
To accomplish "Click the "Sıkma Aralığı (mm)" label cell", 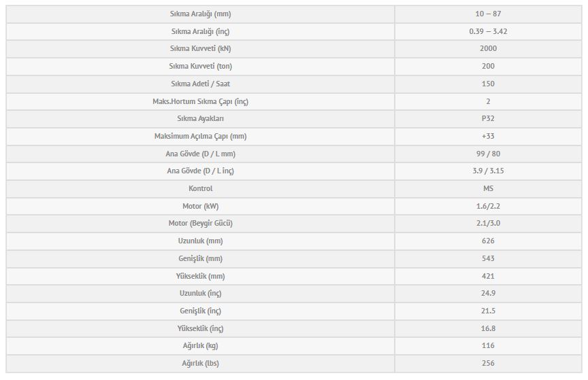I will 200,14.
